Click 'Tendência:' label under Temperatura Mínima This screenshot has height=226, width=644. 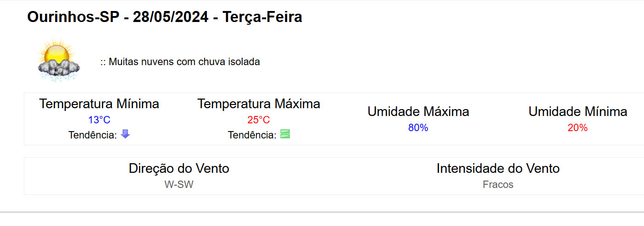[93, 135]
